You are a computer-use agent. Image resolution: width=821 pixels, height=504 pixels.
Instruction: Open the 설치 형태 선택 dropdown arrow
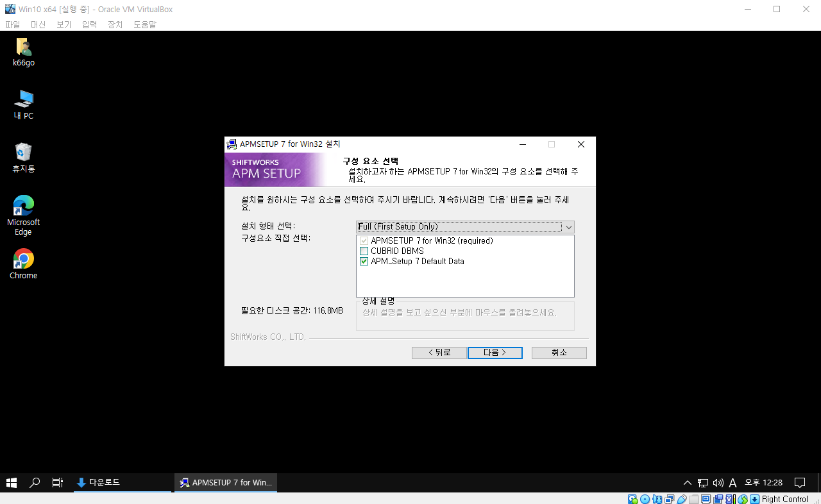pyautogui.click(x=568, y=227)
